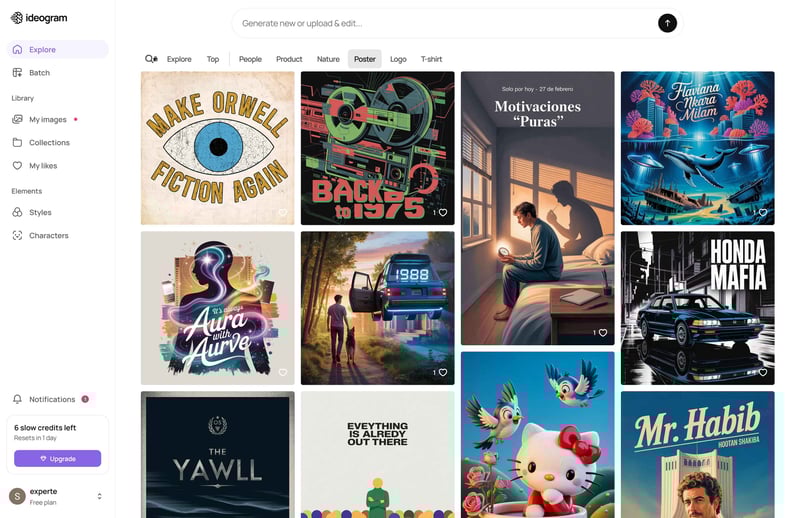Expand the experte account menu
The image size is (800, 518).
pos(99,496)
